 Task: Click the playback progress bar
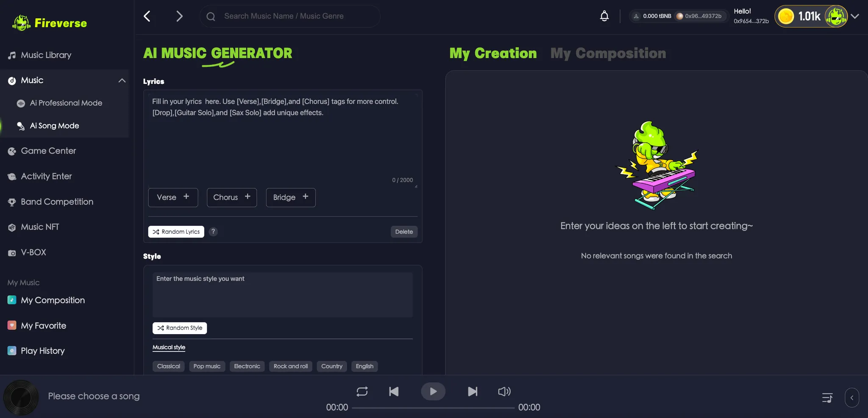coord(433,408)
